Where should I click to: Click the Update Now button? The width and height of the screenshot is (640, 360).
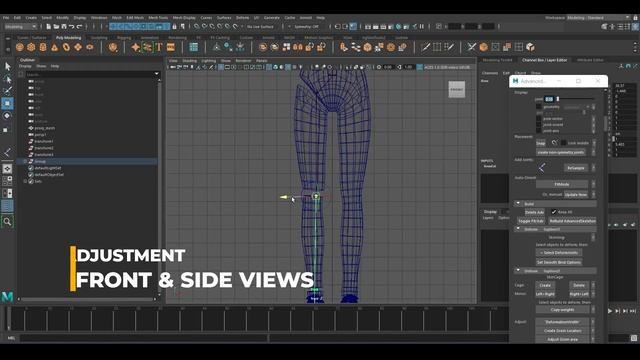point(576,195)
